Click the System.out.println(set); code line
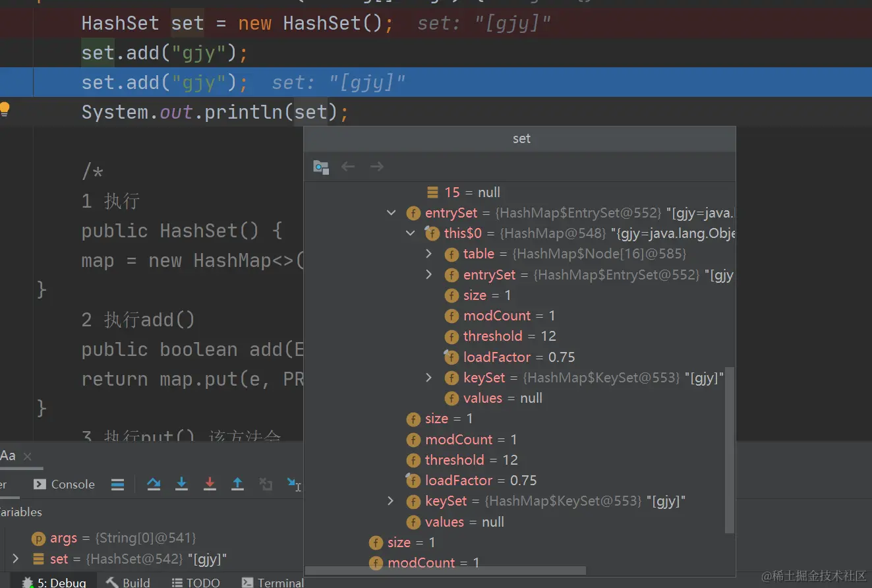This screenshot has width=872, height=588. 215,112
